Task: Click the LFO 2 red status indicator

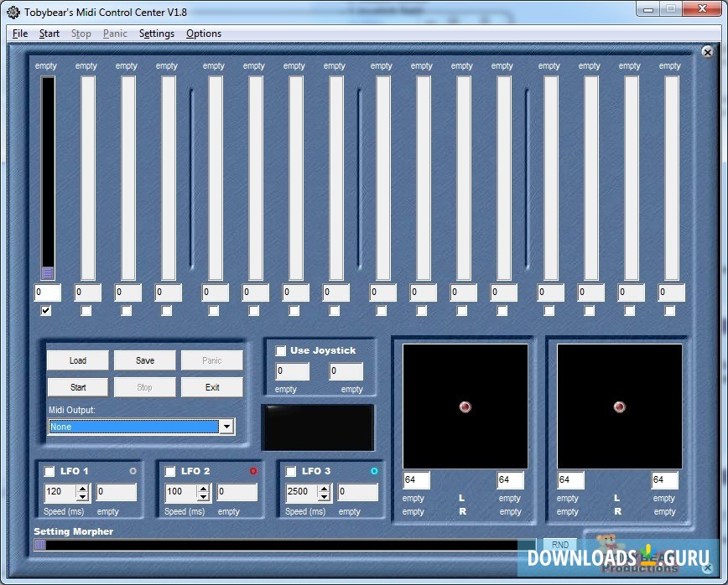Action: 252,470
